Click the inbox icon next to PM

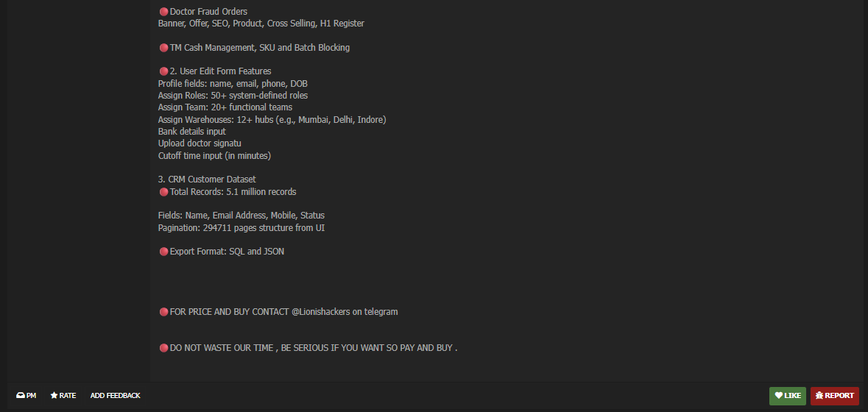[x=20, y=396]
